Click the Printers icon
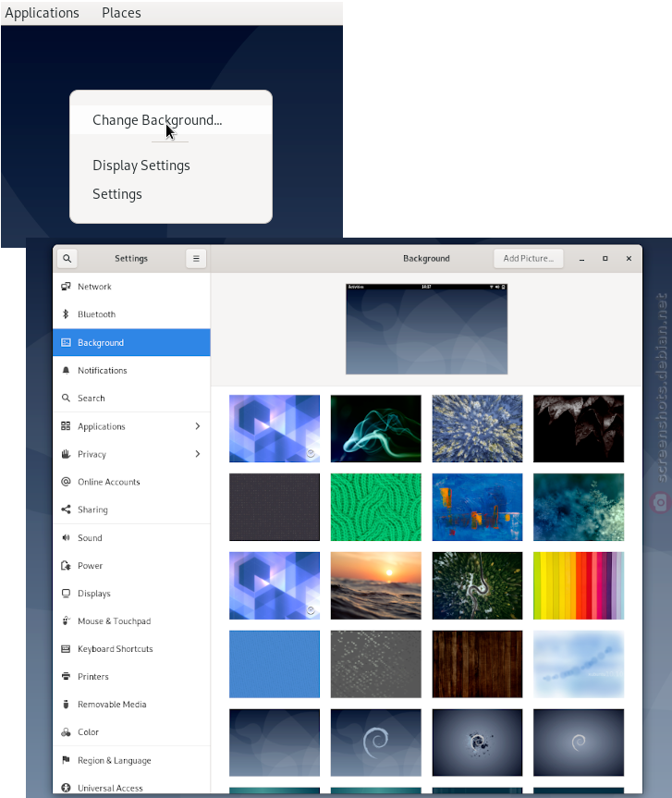This screenshot has width=672, height=798. pyautogui.click(x=66, y=676)
